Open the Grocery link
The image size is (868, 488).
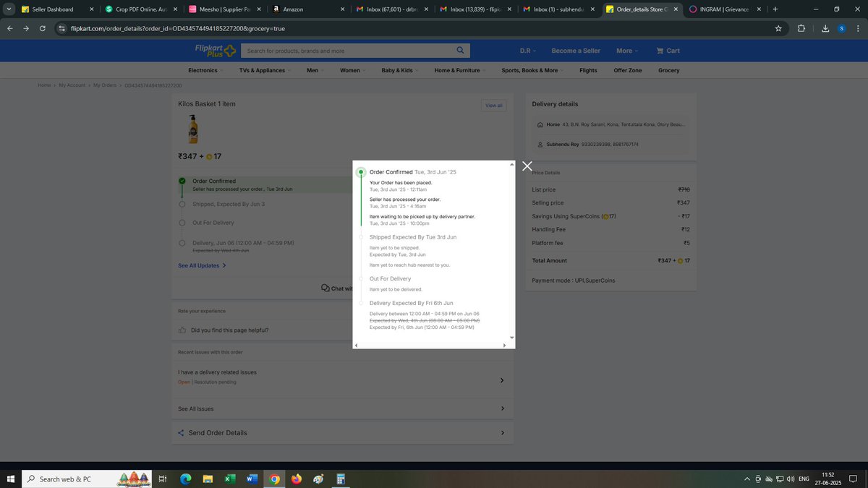click(669, 70)
